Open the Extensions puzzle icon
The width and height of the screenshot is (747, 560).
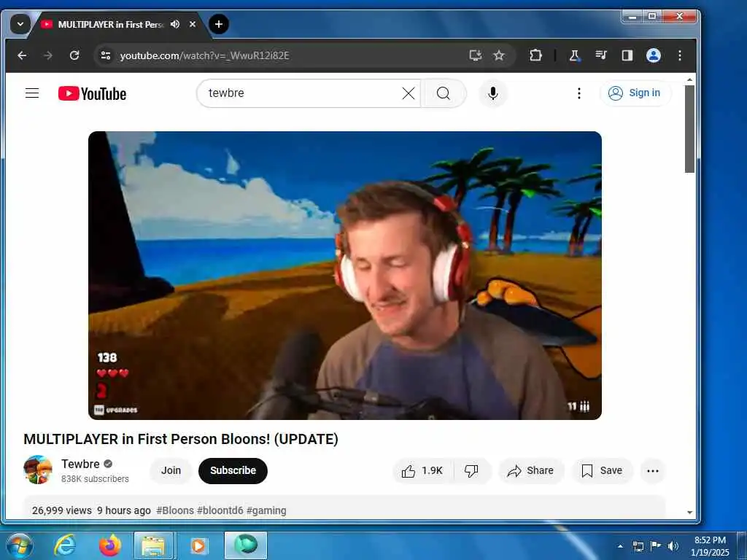click(535, 55)
